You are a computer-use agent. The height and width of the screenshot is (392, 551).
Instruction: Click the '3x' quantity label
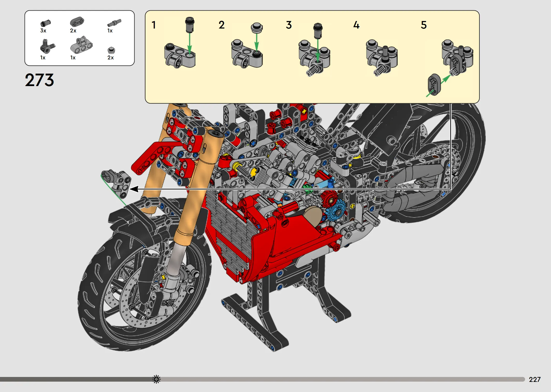[43, 31]
